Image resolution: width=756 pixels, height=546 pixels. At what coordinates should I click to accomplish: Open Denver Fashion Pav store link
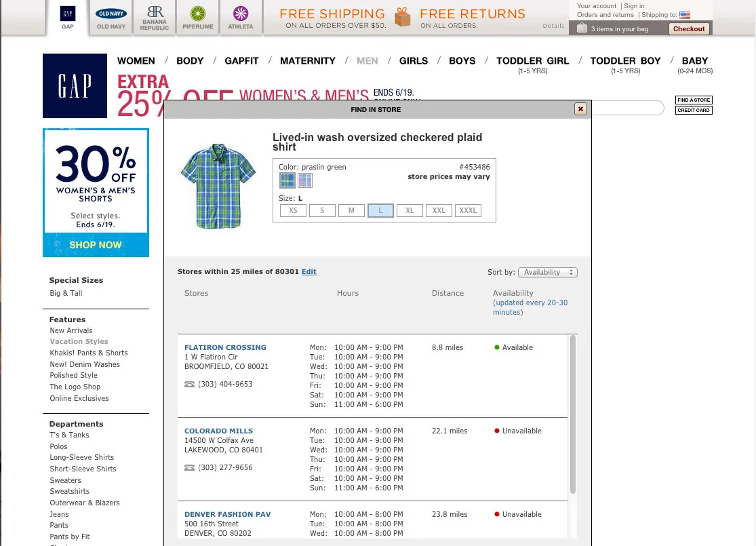coord(228,514)
